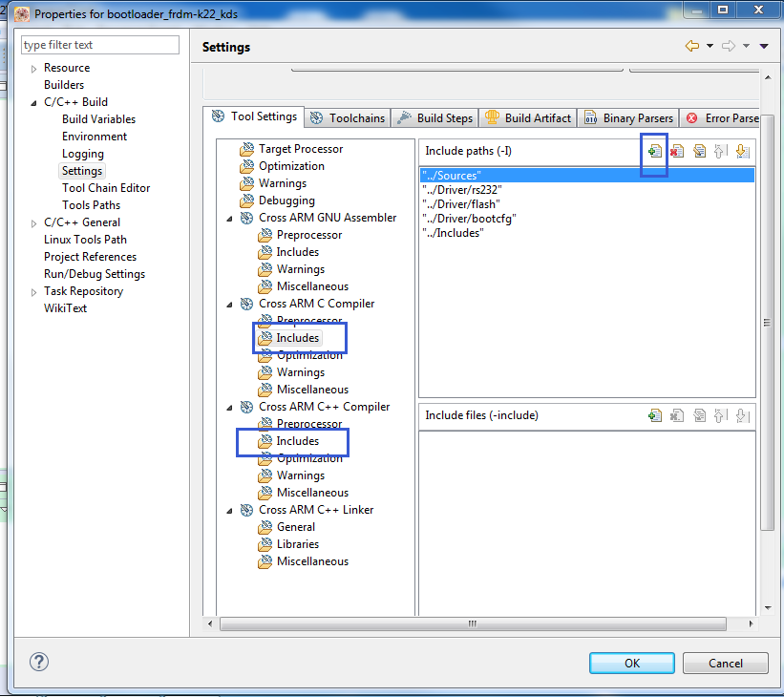
Task: Select Includes under Cross ARM C Compiler
Action: 298,337
